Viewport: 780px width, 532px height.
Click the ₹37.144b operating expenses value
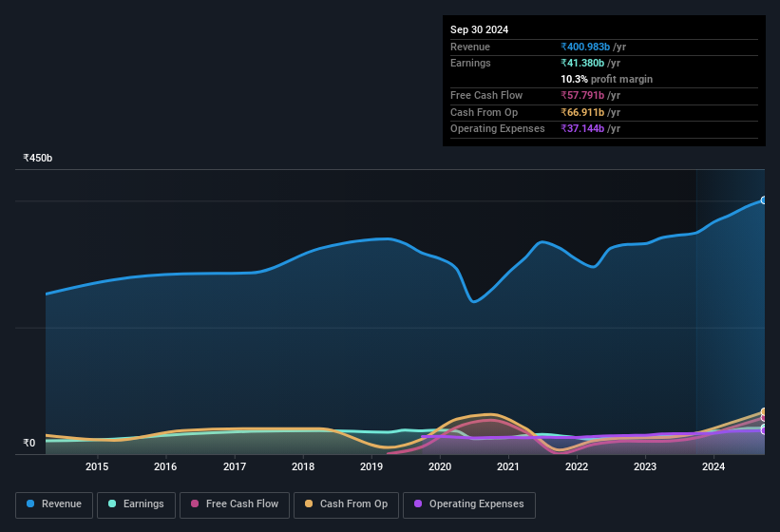point(582,128)
